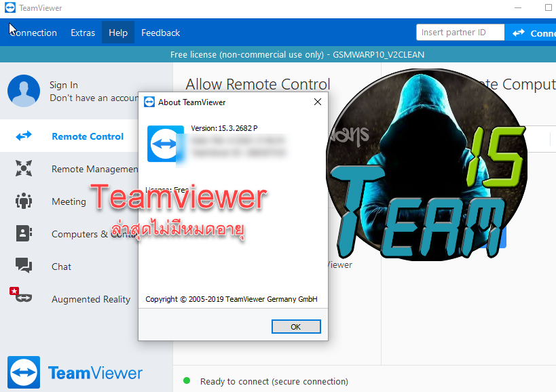This screenshot has height=392, width=556.
Task: Click the copyright text in About dialog
Action: pyautogui.click(x=231, y=299)
